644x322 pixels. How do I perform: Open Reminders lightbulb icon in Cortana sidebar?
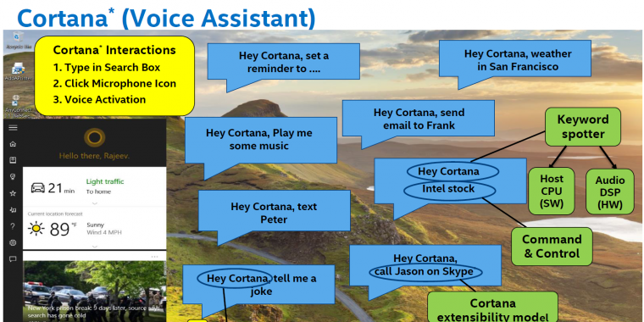(x=14, y=176)
